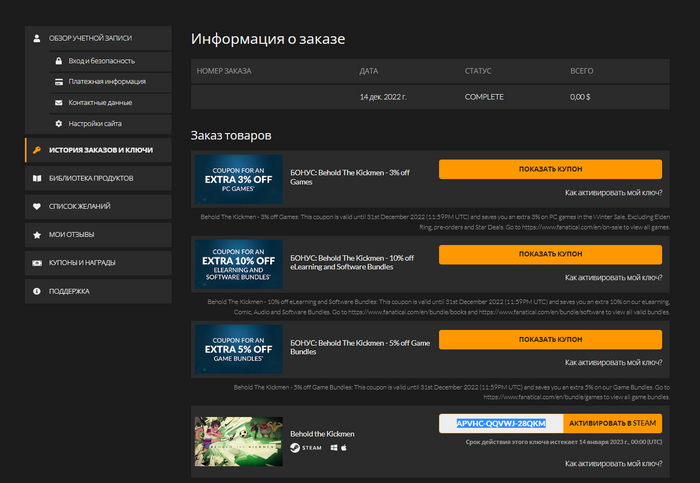Click the envelope icon for Контактные данные
700x483 pixels.
coord(59,103)
